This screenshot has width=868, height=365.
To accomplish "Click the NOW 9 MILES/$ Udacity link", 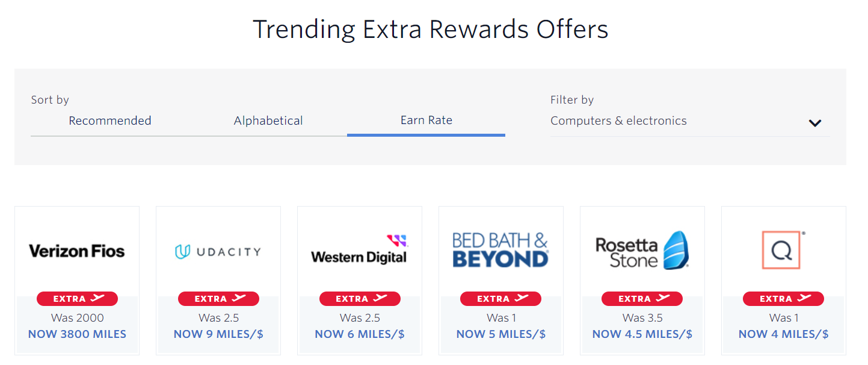I will 218,334.
